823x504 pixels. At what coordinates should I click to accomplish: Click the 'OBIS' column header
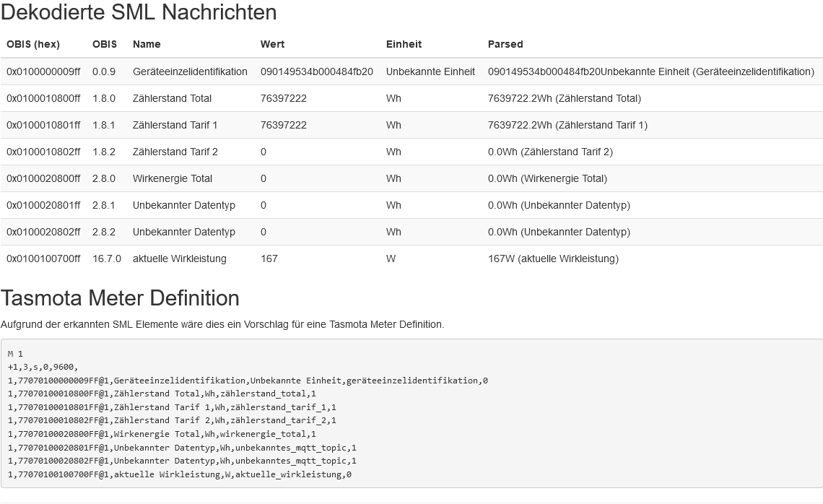105,44
